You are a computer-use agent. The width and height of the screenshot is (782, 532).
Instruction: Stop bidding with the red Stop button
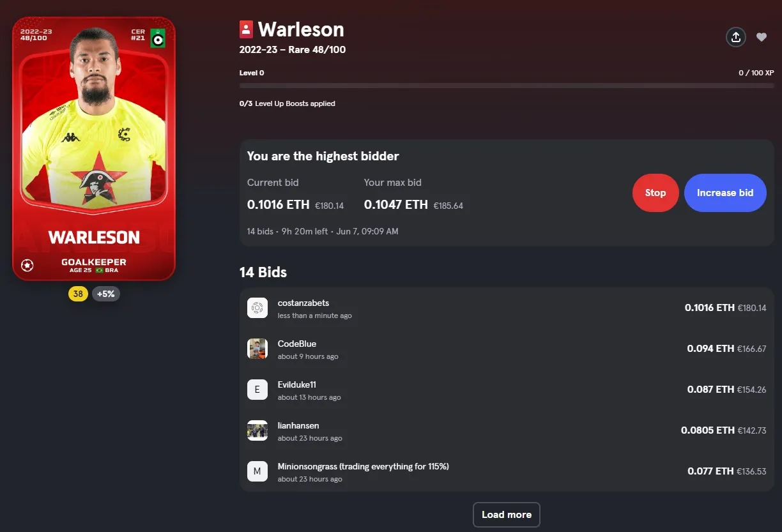(x=655, y=193)
